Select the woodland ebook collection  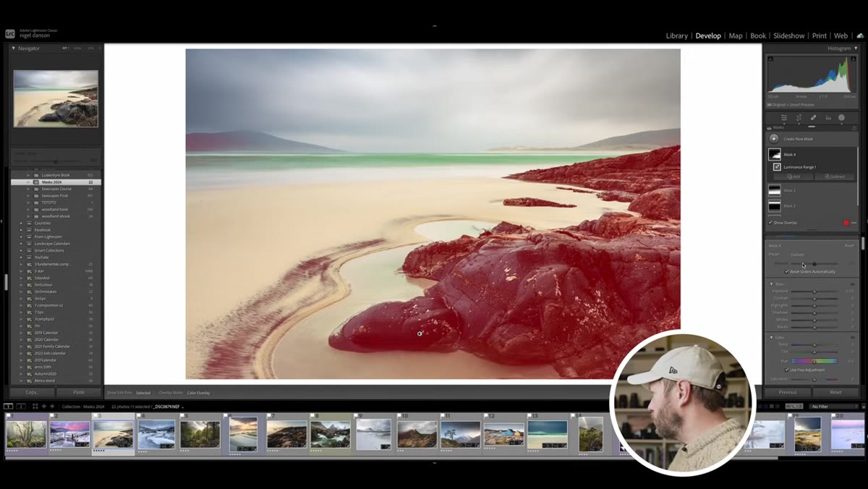[56, 216]
